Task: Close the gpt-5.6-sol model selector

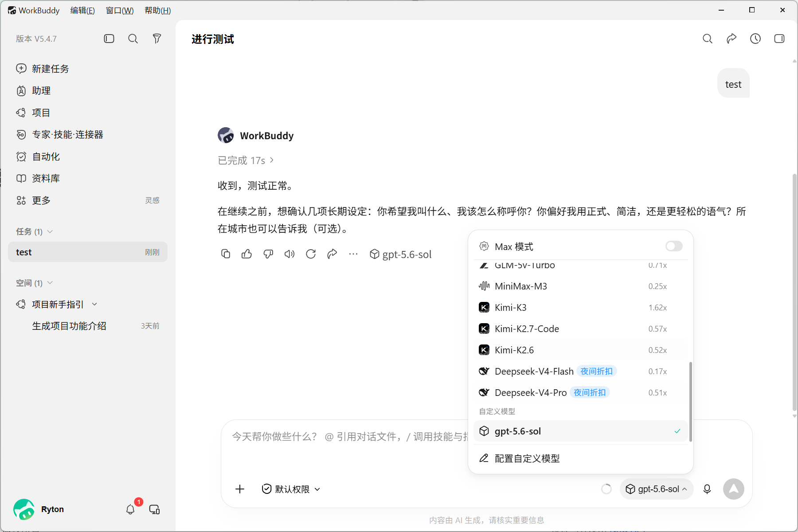Action: tap(656, 489)
